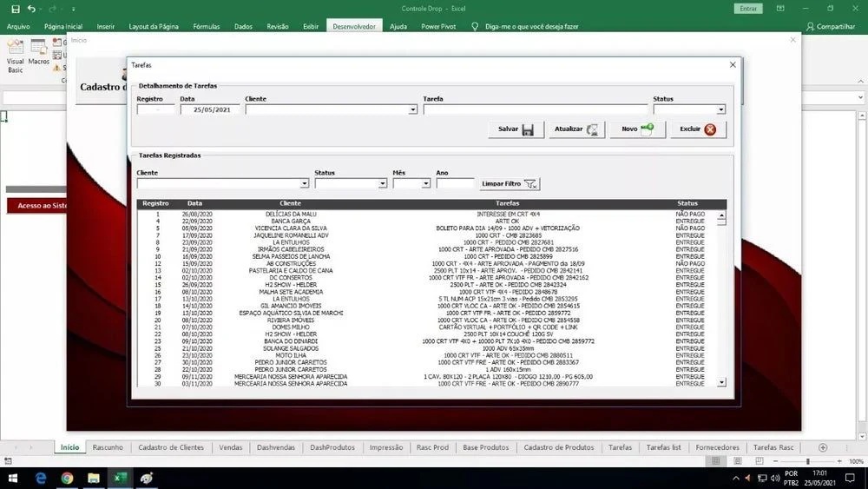Switch to the Vendas sheet tab
This screenshot has width=868, height=489.
(230, 447)
